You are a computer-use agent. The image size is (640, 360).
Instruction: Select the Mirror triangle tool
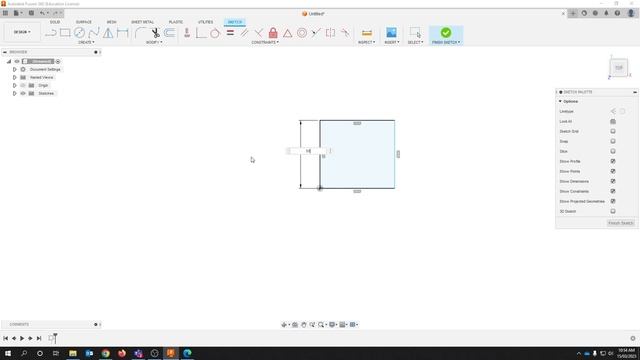click(108, 33)
